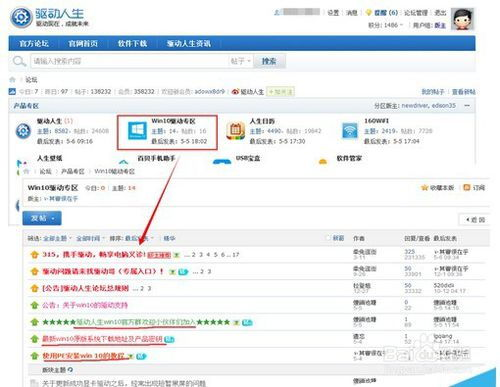
Task: Open Win10驱动专区 Windows logo icon
Action: (x=137, y=130)
